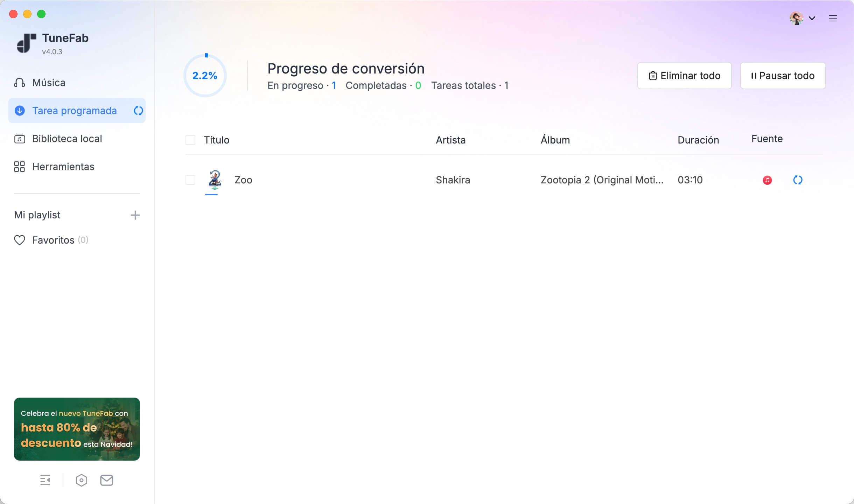Expand Mi playlist with the plus icon

click(x=135, y=215)
